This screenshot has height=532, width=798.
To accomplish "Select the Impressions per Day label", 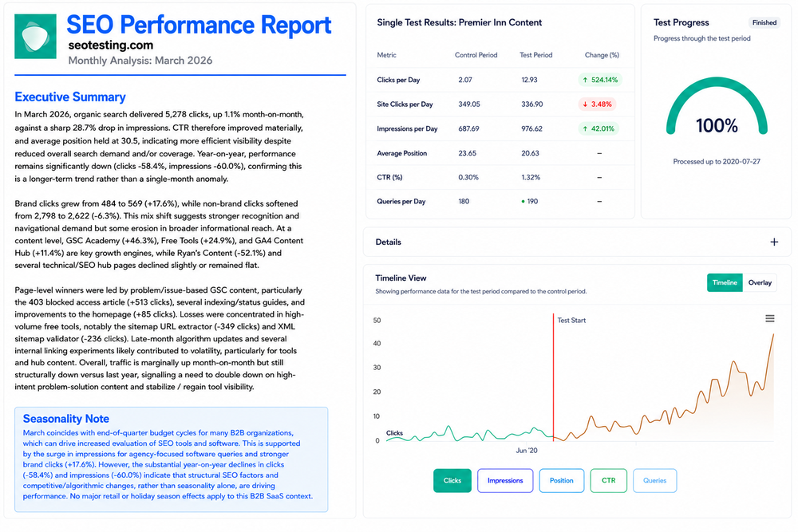I will click(407, 128).
